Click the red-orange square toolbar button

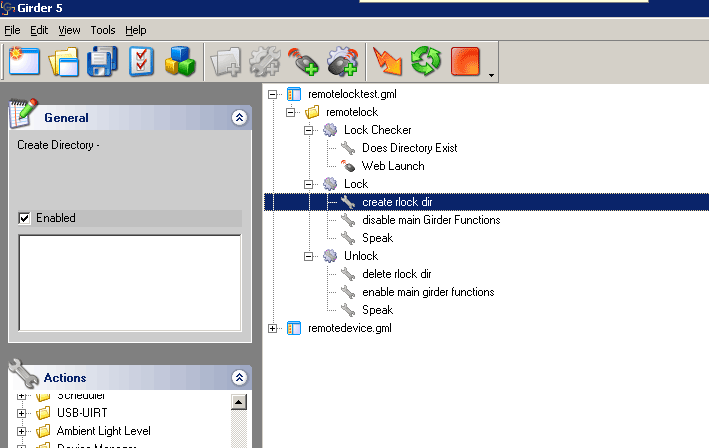click(x=465, y=62)
